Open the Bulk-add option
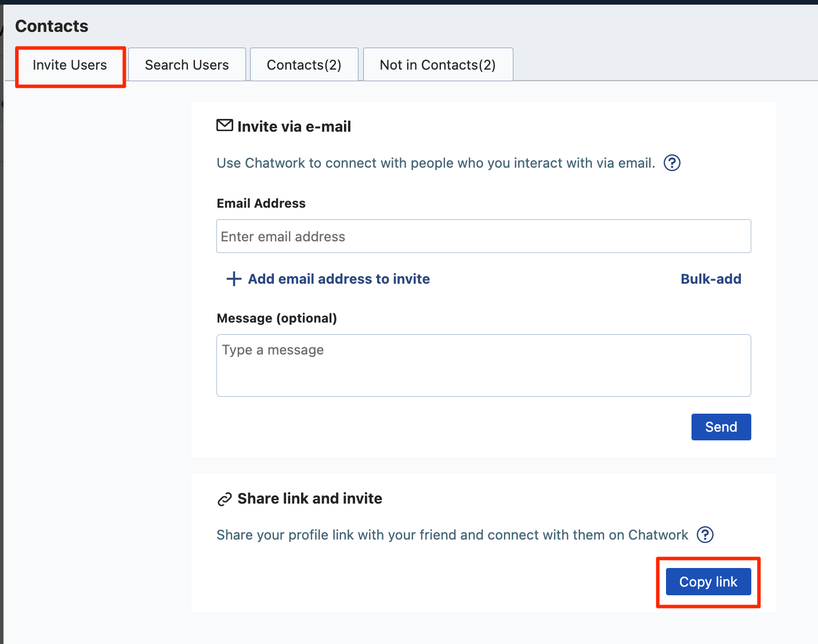The height and width of the screenshot is (644, 818). coord(711,278)
